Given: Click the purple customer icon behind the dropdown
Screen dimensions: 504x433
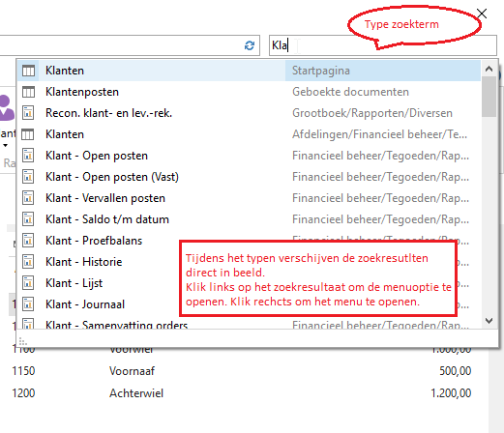Looking at the screenshot, I should point(7,107).
